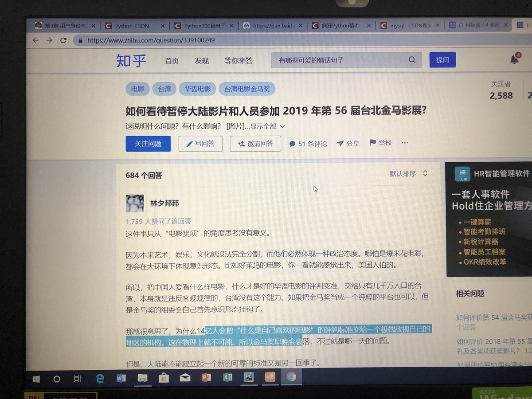The height and width of the screenshot is (399, 532).
Task: Go back with browser back arrow
Action: coord(36,40)
